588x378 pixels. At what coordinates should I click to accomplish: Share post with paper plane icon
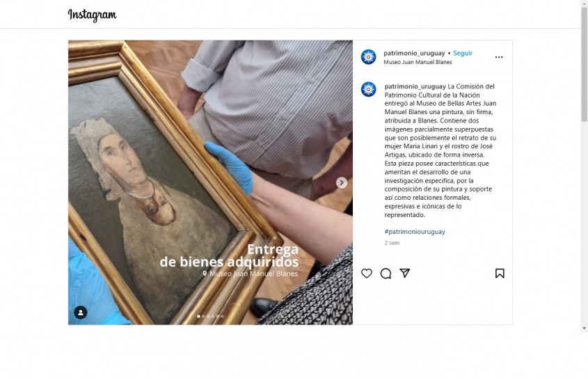pos(404,273)
